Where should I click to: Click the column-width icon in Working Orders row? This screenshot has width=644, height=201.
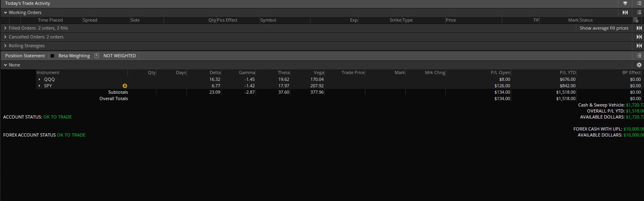tap(625, 13)
